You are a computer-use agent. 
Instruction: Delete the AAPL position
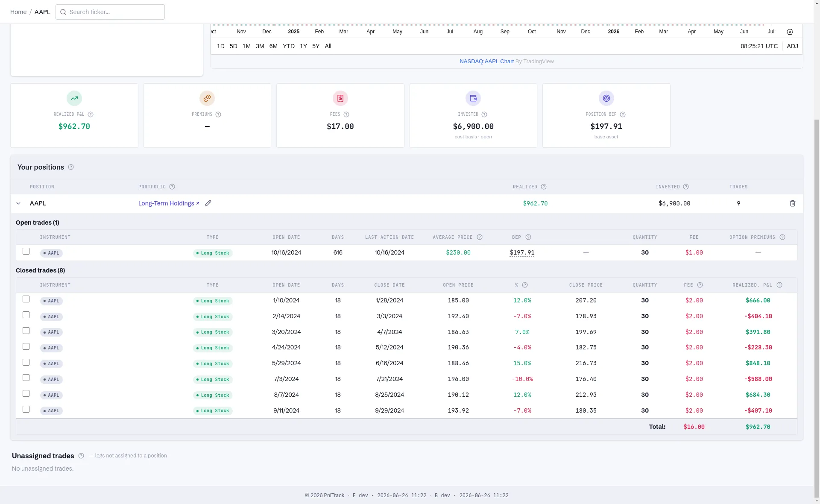pos(793,203)
